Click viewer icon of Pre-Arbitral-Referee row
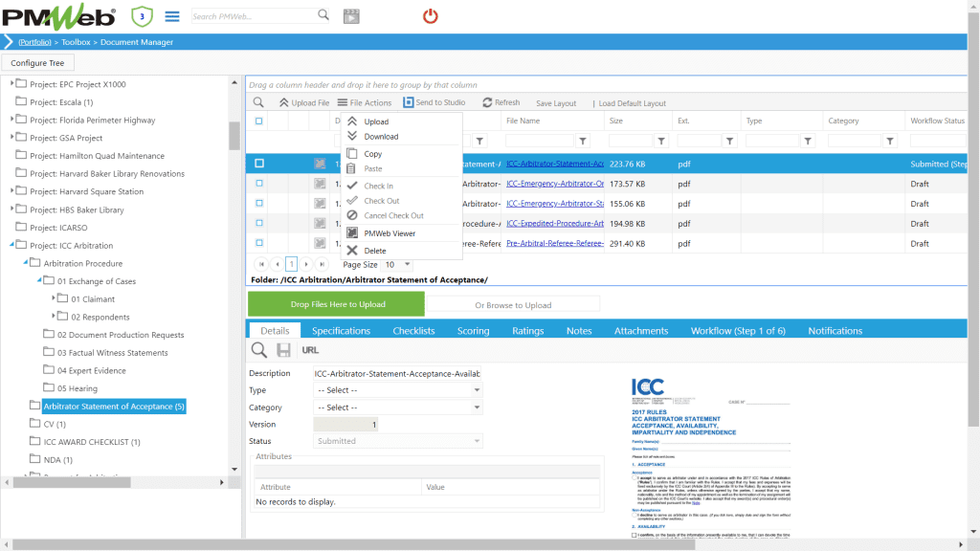The height and width of the screenshot is (551, 980). tap(320, 243)
